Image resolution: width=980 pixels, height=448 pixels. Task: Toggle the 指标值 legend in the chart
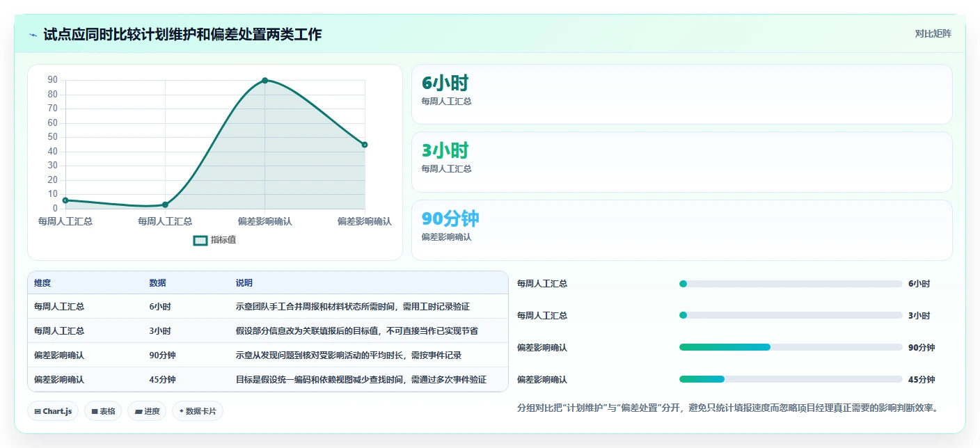pyautogui.click(x=215, y=240)
